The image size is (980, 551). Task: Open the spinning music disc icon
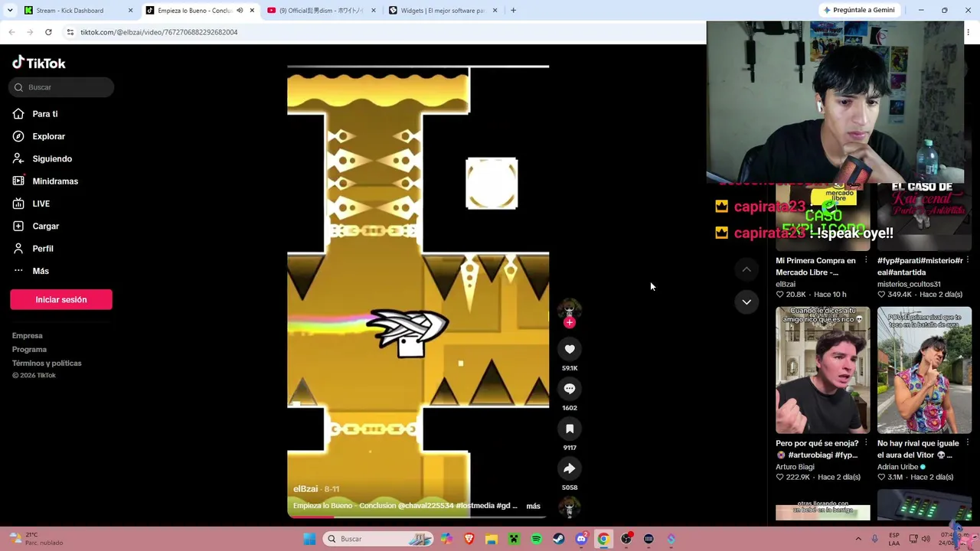(569, 507)
